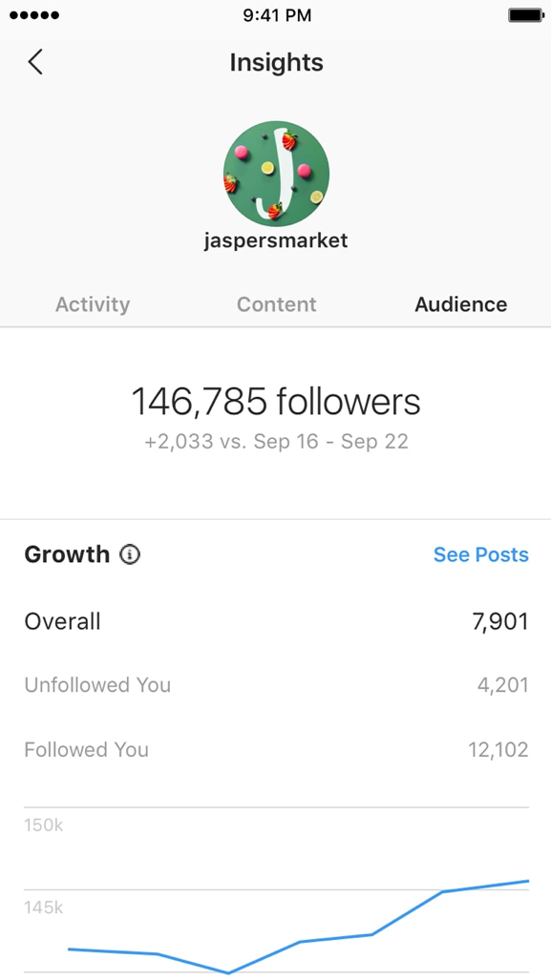
Task: Tap the lowest point on growth chart
Action: point(227,972)
